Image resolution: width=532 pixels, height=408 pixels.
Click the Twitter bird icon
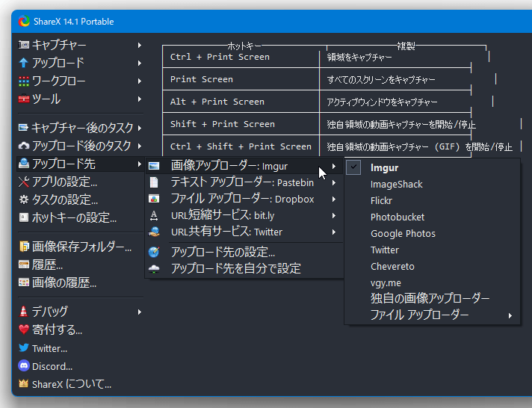point(24,348)
